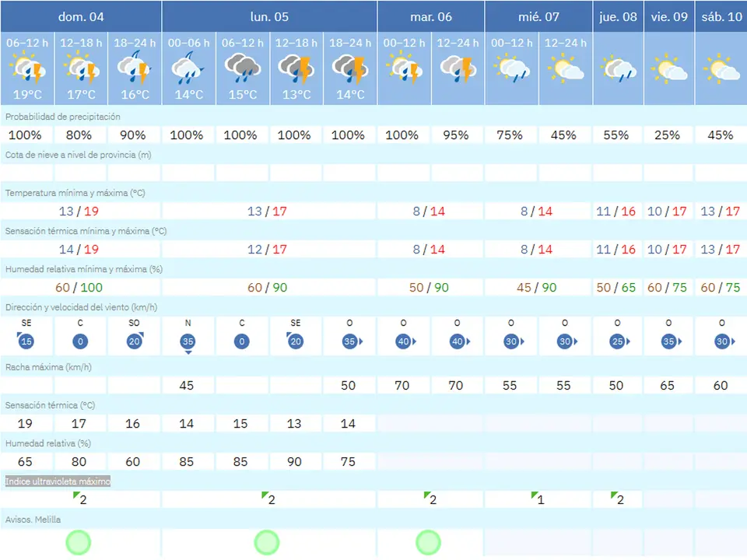This screenshot has width=747, height=560.
Task: Click Sensación térmica mínima y máxima label
Action: click(x=86, y=231)
